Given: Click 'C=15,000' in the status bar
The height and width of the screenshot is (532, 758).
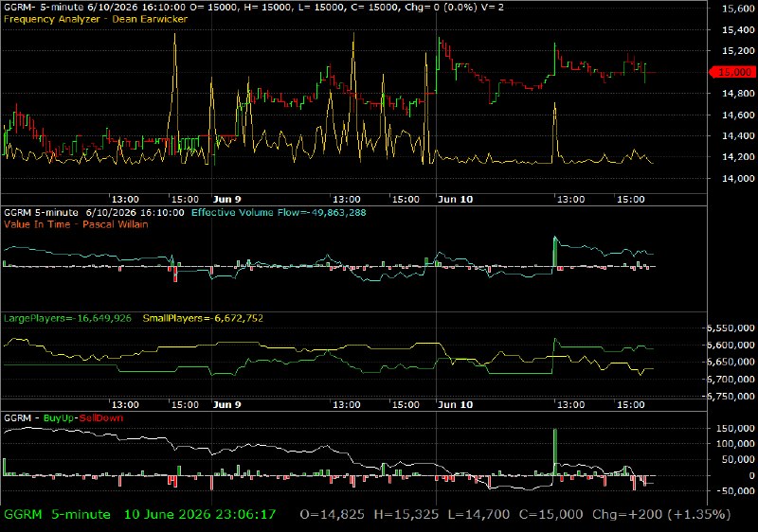Looking at the screenshot, I should tap(551, 515).
